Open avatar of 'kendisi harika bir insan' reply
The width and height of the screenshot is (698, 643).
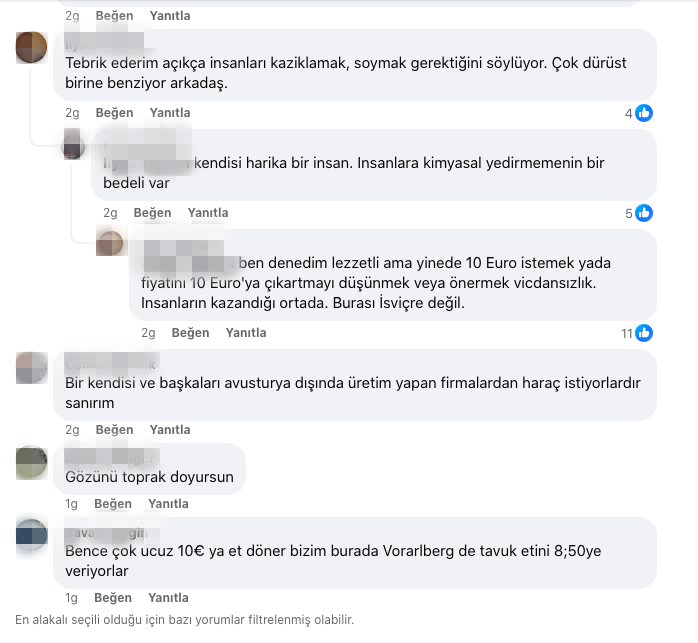[x=73, y=144]
